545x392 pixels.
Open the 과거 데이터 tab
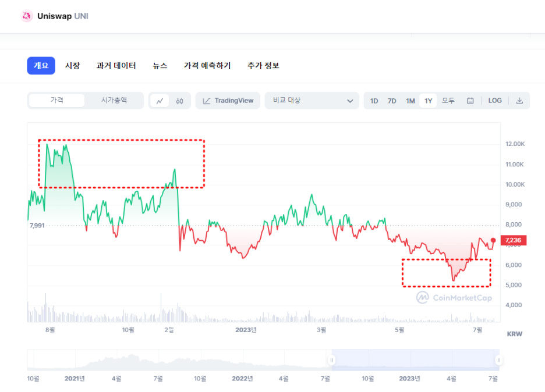pos(116,66)
